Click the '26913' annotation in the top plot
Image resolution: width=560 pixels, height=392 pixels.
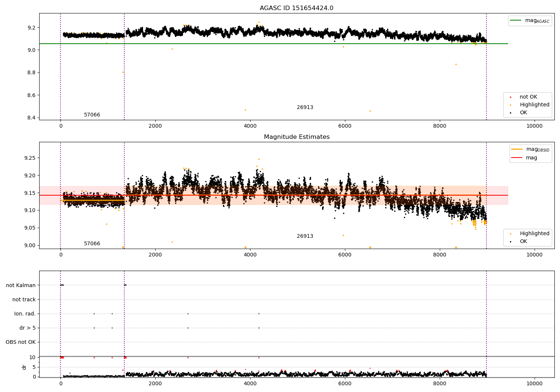click(x=305, y=108)
